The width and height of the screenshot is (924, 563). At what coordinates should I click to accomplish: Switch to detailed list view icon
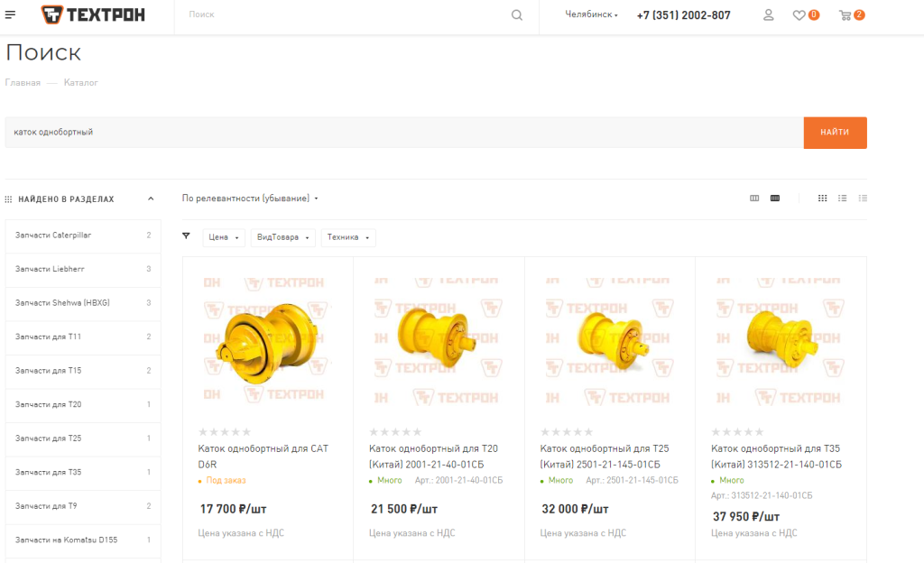click(x=843, y=198)
